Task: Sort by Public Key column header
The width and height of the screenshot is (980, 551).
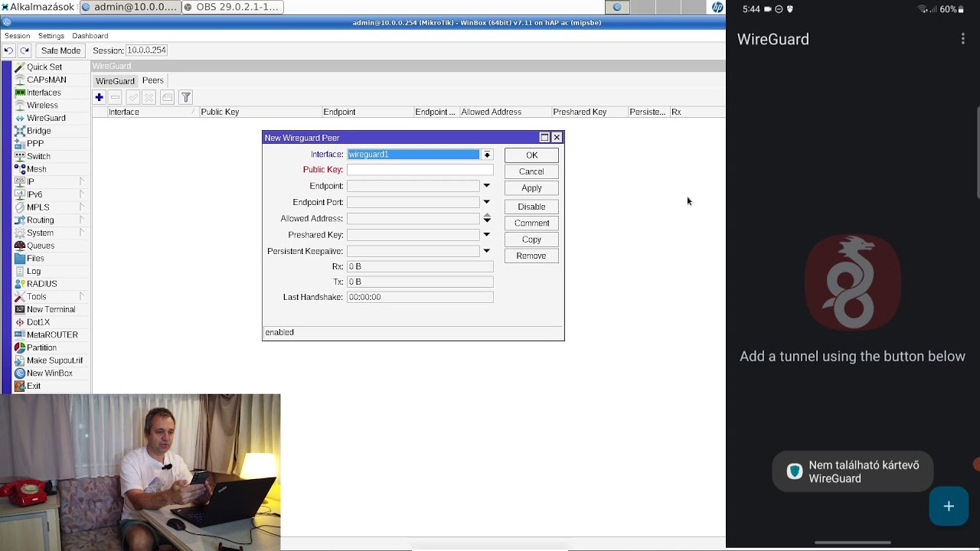Action: click(x=260, y=112)
